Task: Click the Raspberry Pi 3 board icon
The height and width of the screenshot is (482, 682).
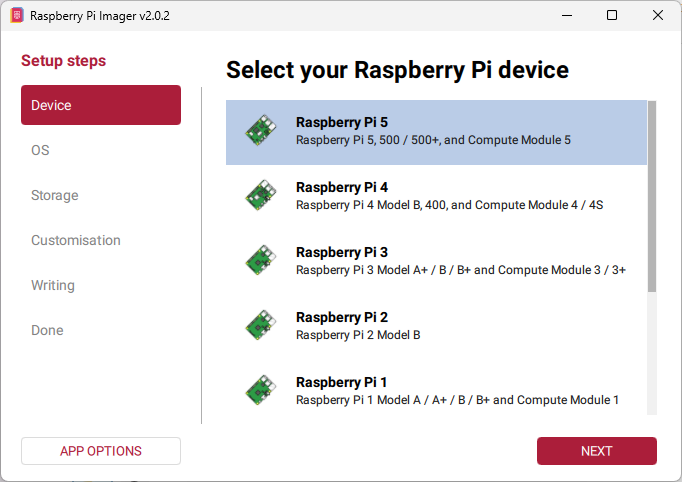Action: [261, 260]
